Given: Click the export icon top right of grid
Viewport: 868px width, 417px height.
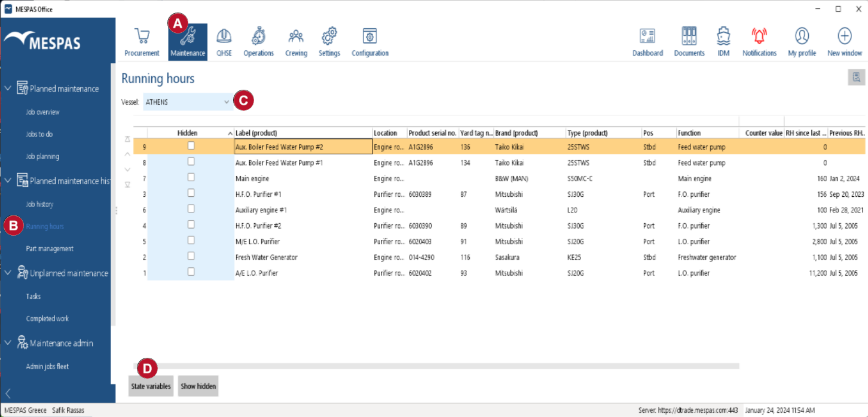Looking at the screenshot, I should 856,77.
